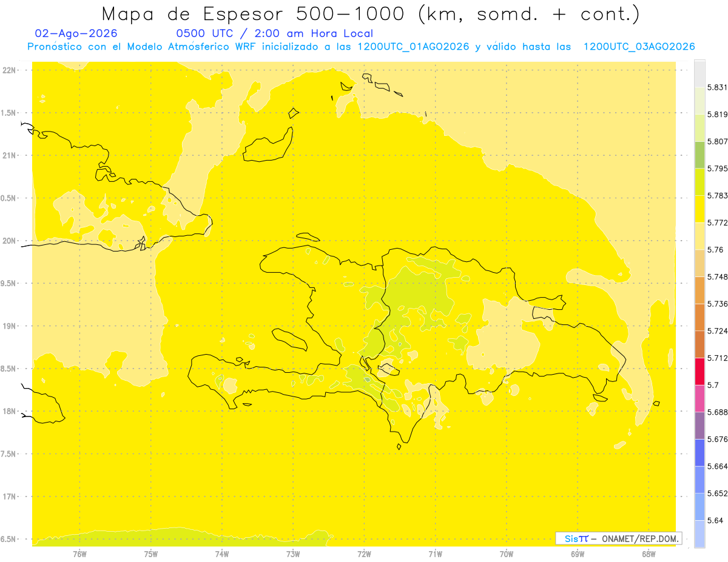Click the "73W" longitude label
Screen dimensions: 728x562
pos(293,554)
